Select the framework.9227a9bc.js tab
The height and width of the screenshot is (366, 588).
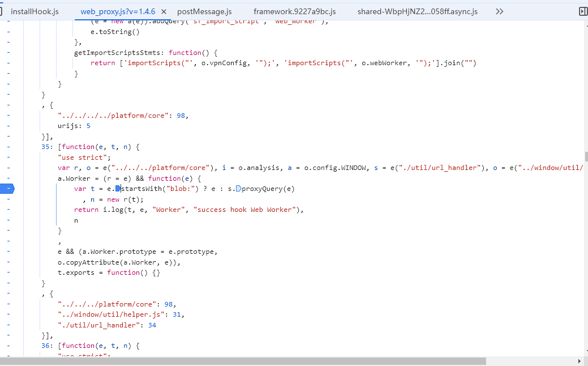coord(294,11)
